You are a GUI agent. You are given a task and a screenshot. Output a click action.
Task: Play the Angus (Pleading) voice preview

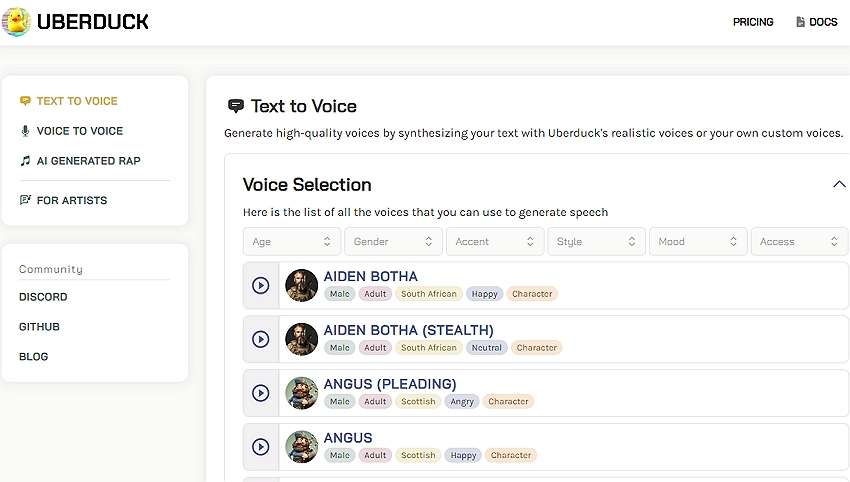pyautogui.click(x=260, y=393)
